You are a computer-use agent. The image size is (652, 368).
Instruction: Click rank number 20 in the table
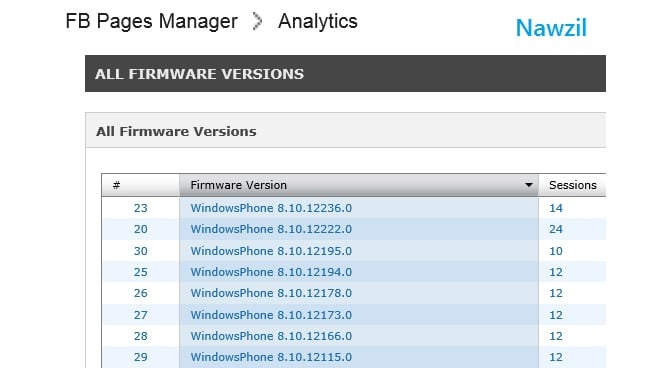click(x=141, y=229)
